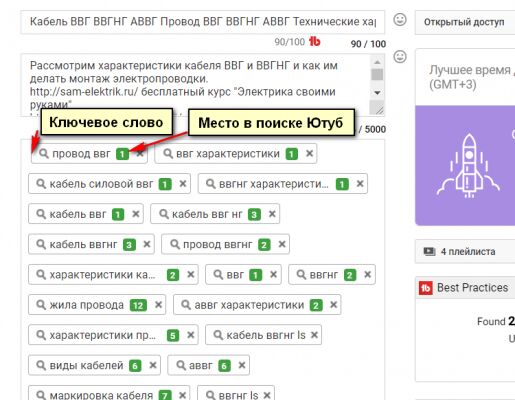This screenshot has height=400, width=515.
Task: Search icon on 'провод ввгнг' tag
Action: tap(175, 244)
